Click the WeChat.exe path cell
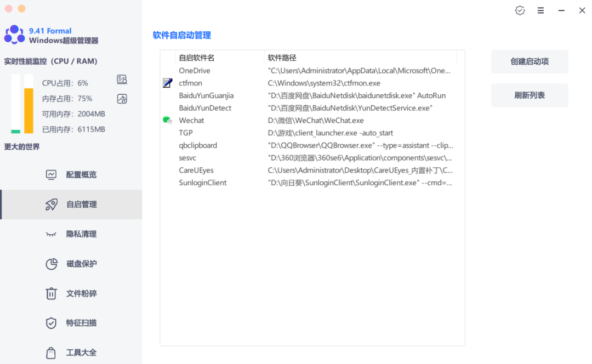Viewport: 592px width, 364px height. [316, 121]
